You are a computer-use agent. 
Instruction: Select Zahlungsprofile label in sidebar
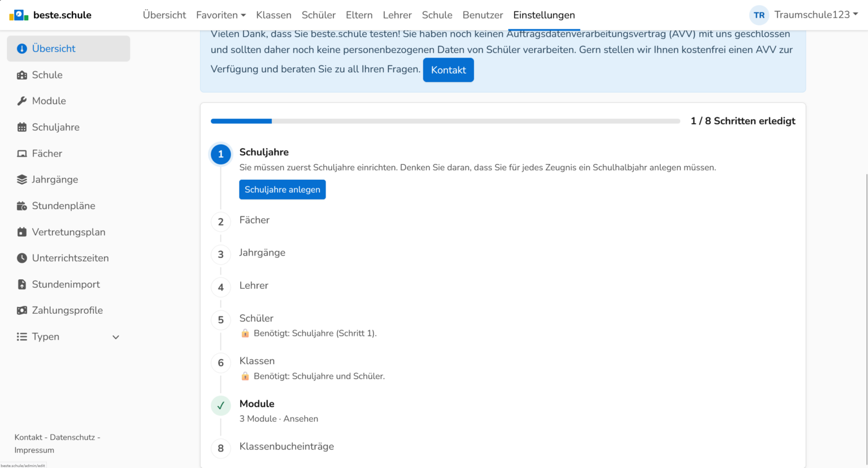[x=68, y=310]
